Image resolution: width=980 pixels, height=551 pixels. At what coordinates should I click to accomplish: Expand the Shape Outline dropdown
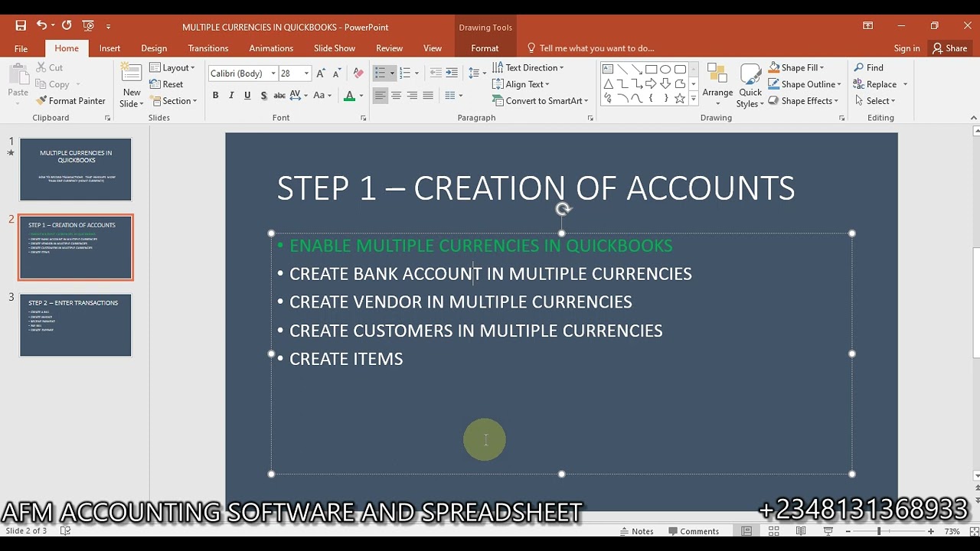click(805, 84)
